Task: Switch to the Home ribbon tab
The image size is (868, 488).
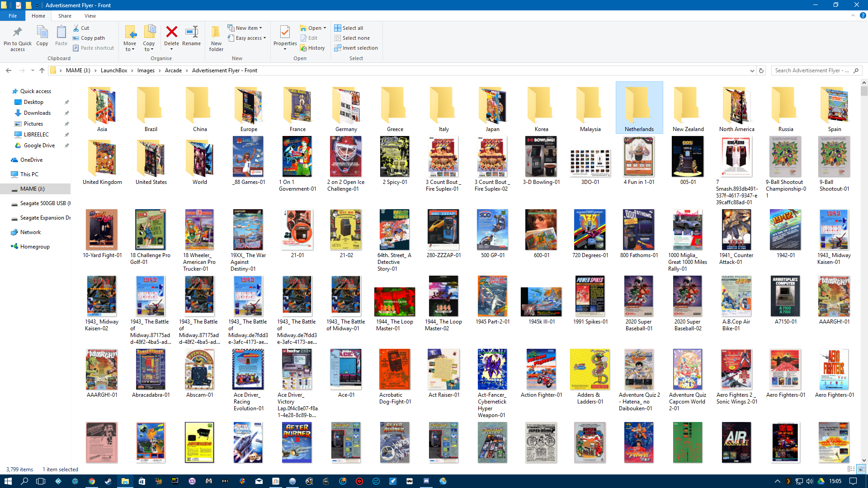Action: (x=38, y=16)
